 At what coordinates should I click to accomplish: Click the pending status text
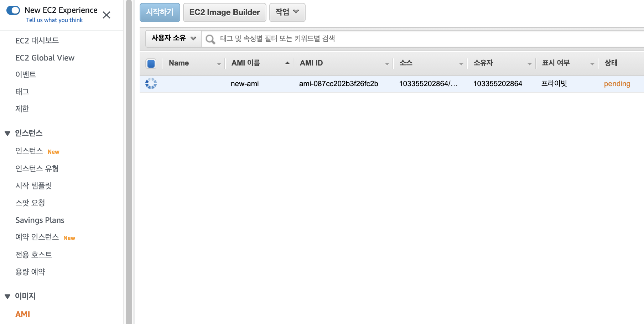pyautogui.click(x=617, y=84)
